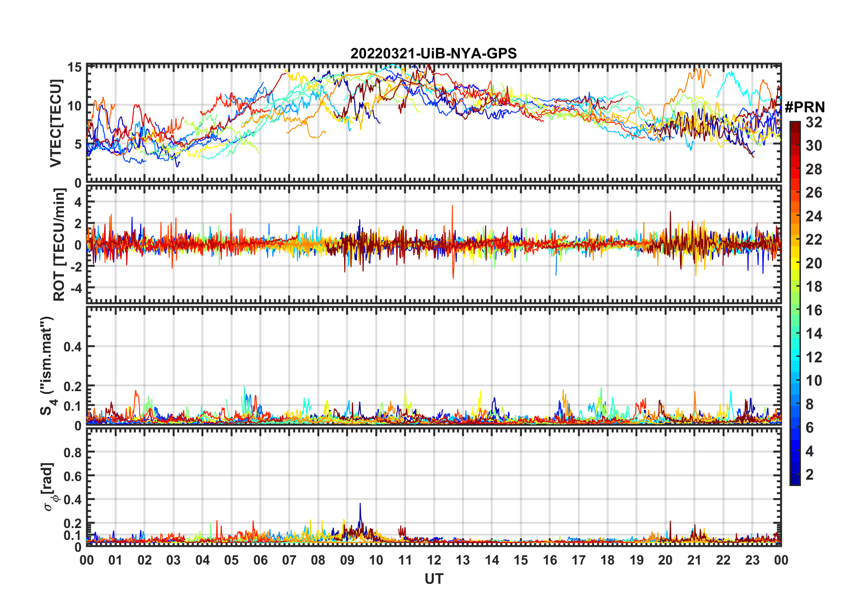Click x-axis hour label 07

pyautogui.click(x=289, y=560)
